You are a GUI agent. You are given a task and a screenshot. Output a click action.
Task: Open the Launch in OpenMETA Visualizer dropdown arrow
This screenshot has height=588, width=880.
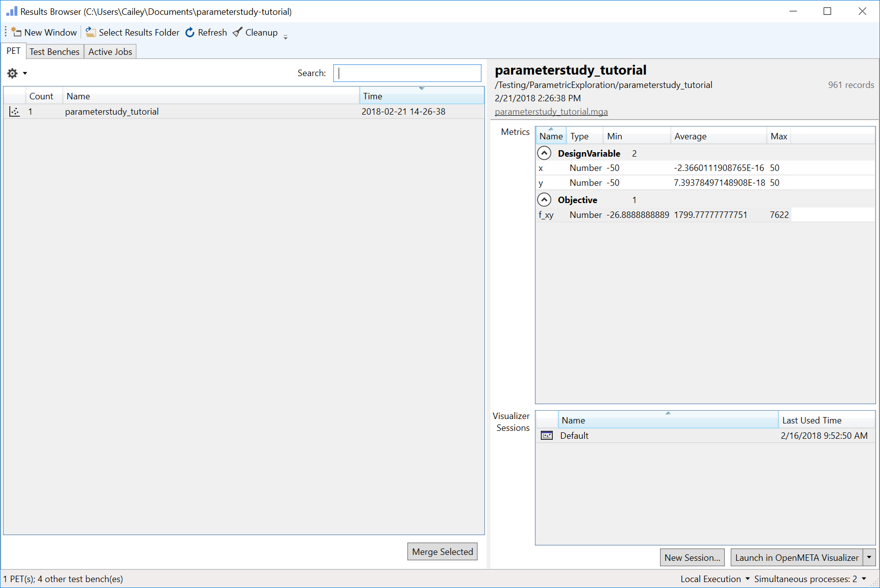coord(869,557)
